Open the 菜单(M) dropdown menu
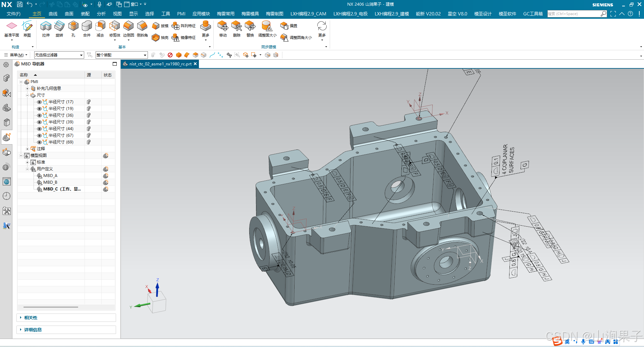The image size is (644, 347). click(x=16, y=55)
